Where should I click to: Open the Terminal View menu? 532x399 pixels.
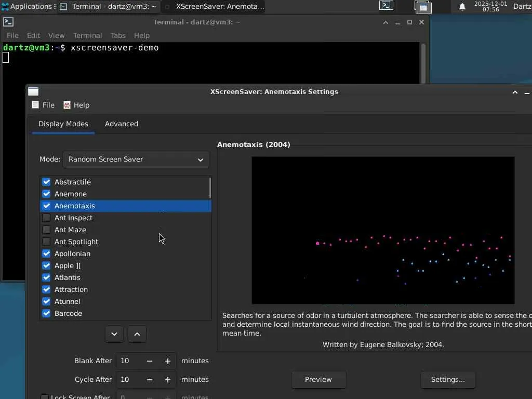coord(56,35)
